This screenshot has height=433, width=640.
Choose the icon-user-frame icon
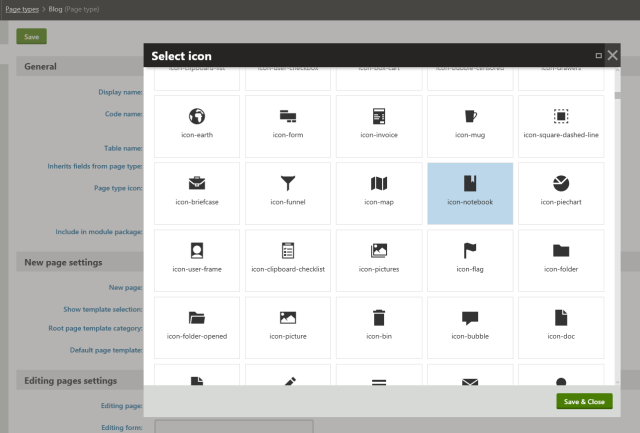coord(197,260)
